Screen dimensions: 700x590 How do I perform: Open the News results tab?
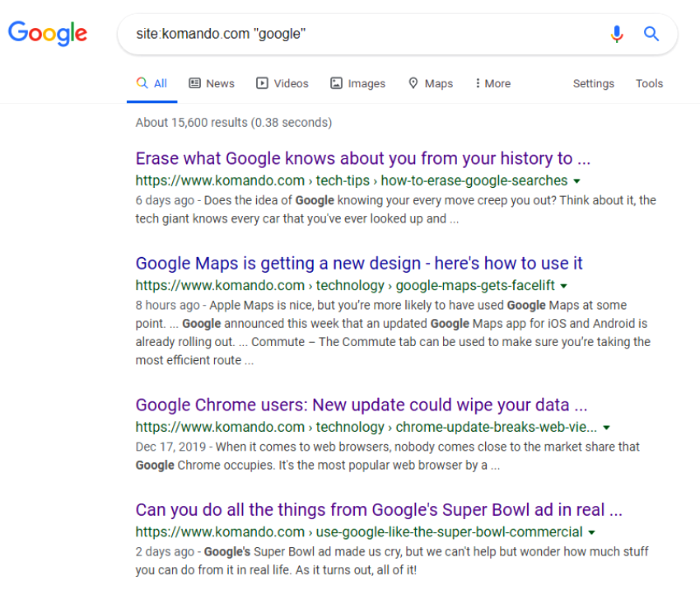(212, 83)
